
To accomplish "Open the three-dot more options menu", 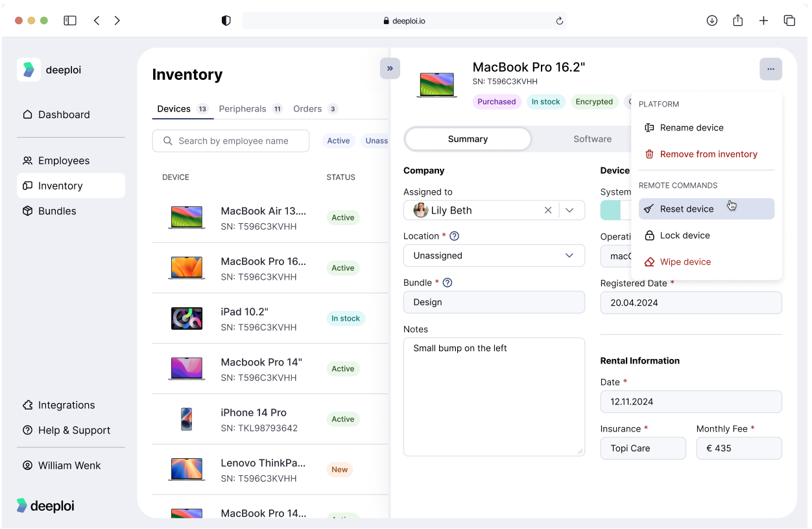I will (770, 69).
